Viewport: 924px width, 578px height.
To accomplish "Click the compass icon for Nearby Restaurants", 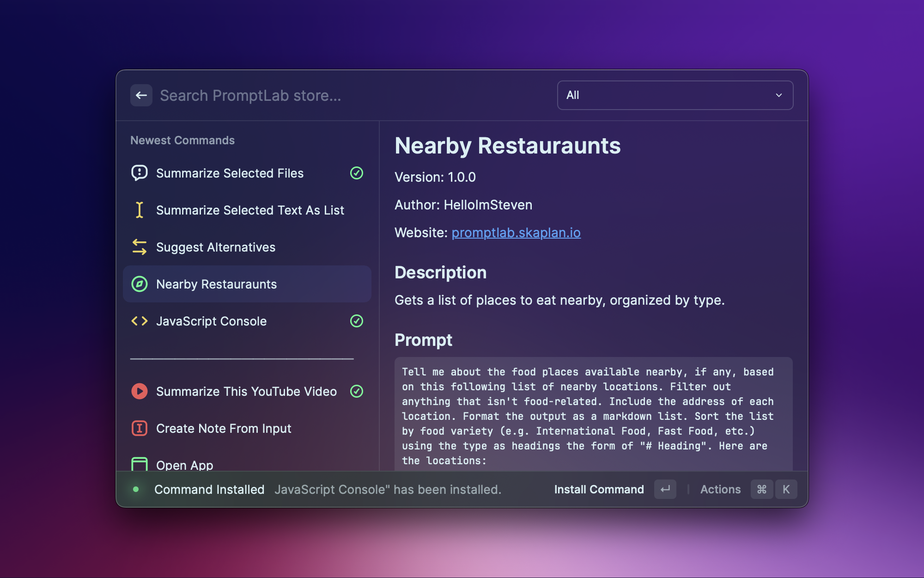I will pos(139,284).
